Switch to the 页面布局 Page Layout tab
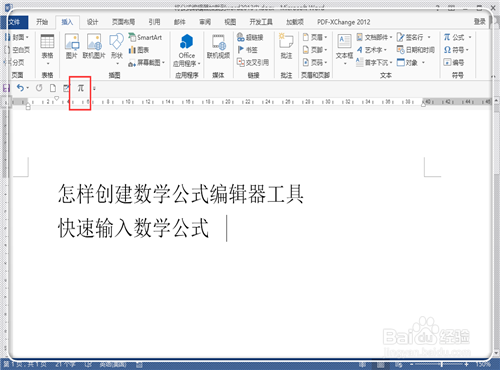 (x=123, y=22)
